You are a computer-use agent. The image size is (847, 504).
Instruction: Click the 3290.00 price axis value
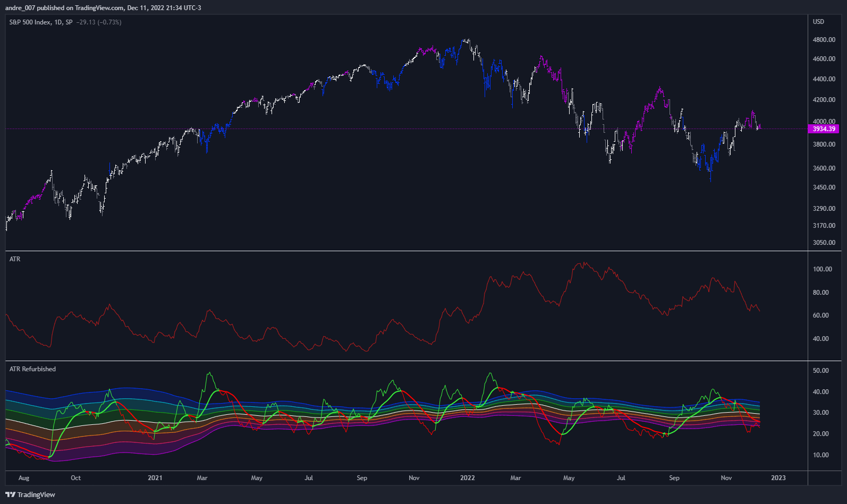tap(824, 209)
